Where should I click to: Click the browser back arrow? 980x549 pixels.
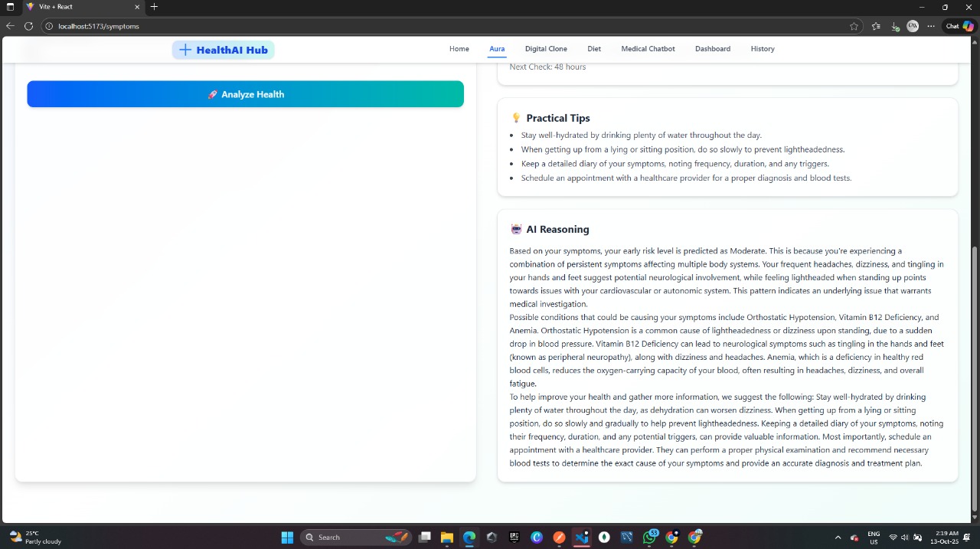(10, 26)
